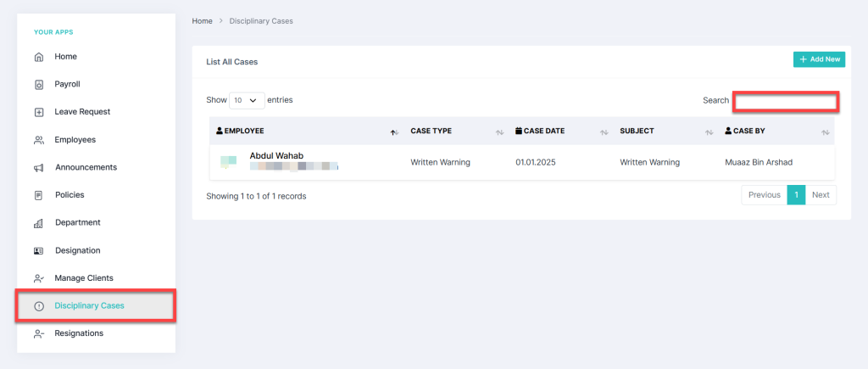This screenshot has width=868, height=369.
Task: Click Abdul Wahab's avatar thumbnail
Action: point(229,162)
